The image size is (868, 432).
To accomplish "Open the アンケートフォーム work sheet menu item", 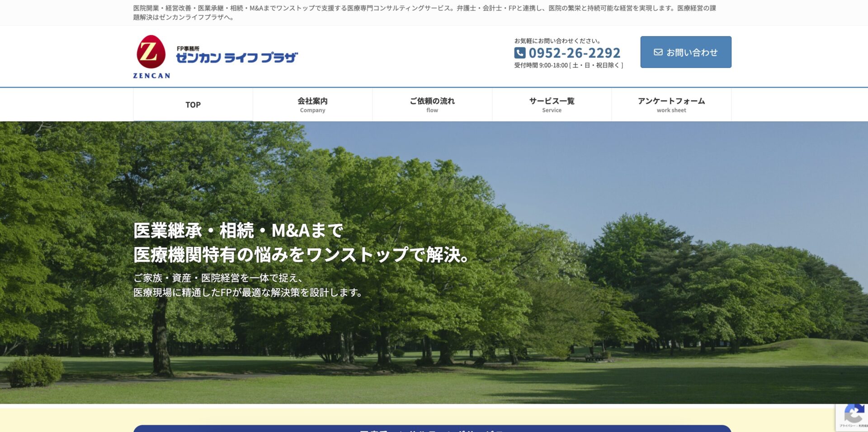I will [671, 104].
